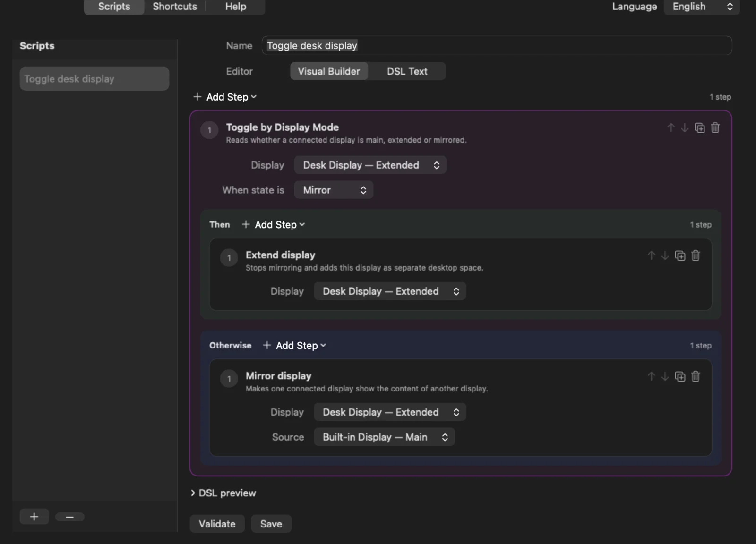Open the When state is Mirror dropdown
756x544 pixels.
point(334,190)
